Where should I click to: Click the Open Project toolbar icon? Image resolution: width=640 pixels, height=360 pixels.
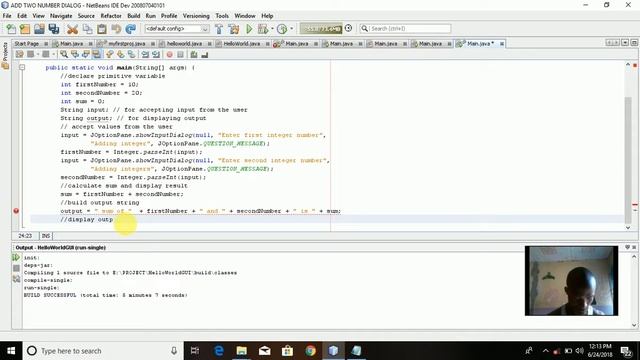[x=39, y=29]
